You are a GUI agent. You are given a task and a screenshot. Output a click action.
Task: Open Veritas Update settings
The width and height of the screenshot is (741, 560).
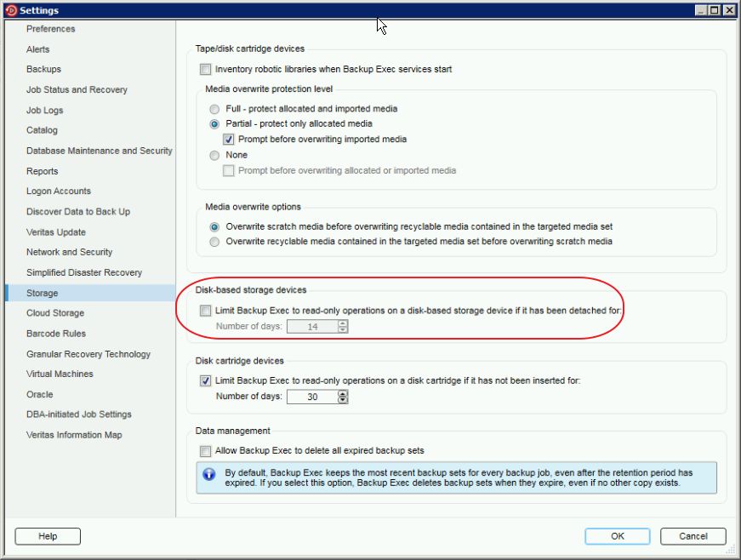[x=56, y=232]
